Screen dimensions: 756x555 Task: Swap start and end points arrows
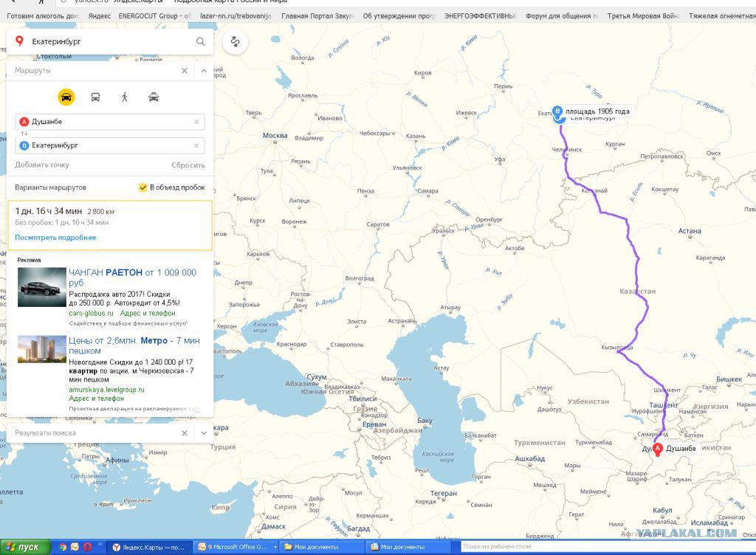click(24, 134)
